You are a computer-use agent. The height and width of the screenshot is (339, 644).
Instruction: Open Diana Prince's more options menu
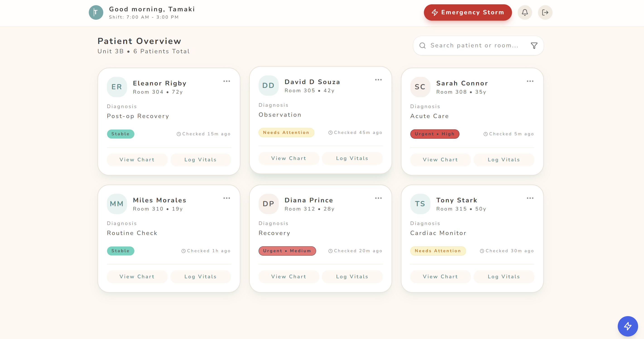[378, 198]
